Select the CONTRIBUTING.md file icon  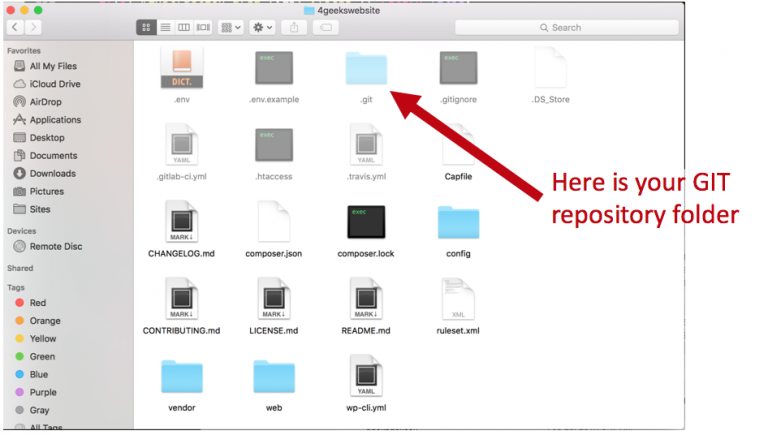182,298
